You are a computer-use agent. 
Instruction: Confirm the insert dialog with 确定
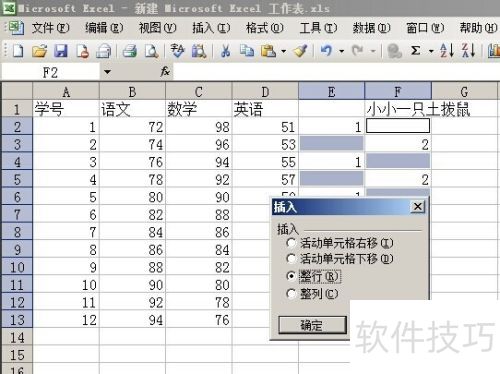click(312, 325)
